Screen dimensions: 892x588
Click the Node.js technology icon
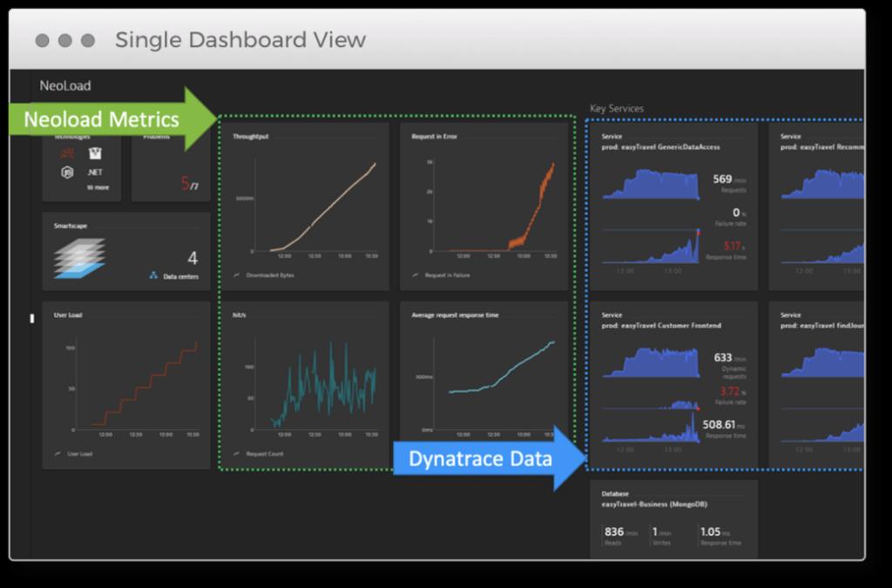coord(67,172)
